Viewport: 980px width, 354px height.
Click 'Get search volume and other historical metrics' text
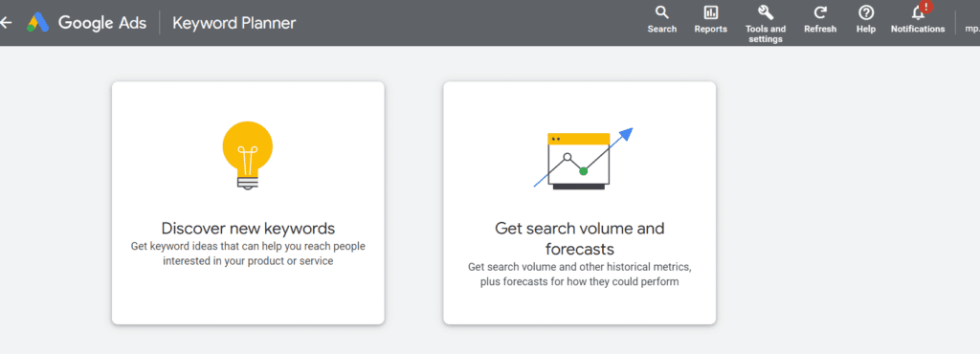(579, 274)
